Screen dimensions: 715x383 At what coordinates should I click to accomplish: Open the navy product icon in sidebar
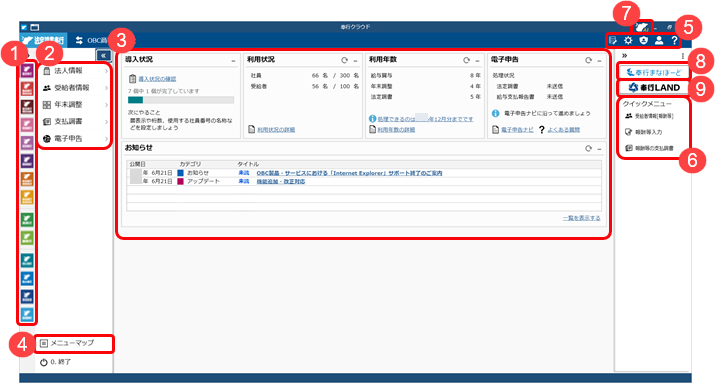click(27, 296)
